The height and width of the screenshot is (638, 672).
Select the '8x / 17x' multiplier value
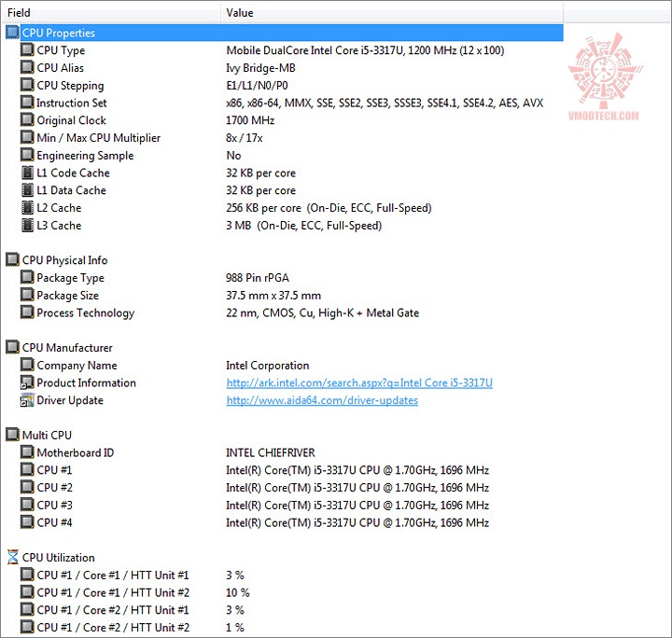pos(245,138)
